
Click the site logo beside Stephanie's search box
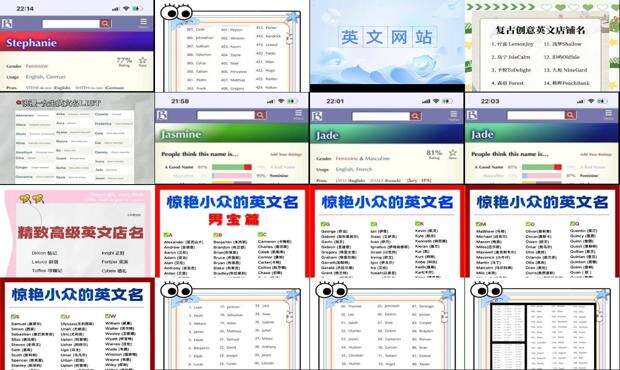[x=7, y=24]
